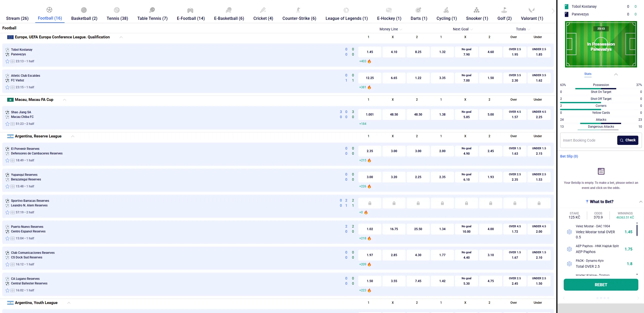Click the Valorant logo icon

click(532, 10)
